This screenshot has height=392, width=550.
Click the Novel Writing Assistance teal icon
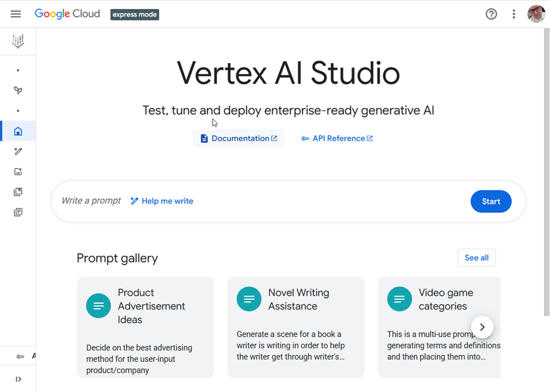(249, 299)
